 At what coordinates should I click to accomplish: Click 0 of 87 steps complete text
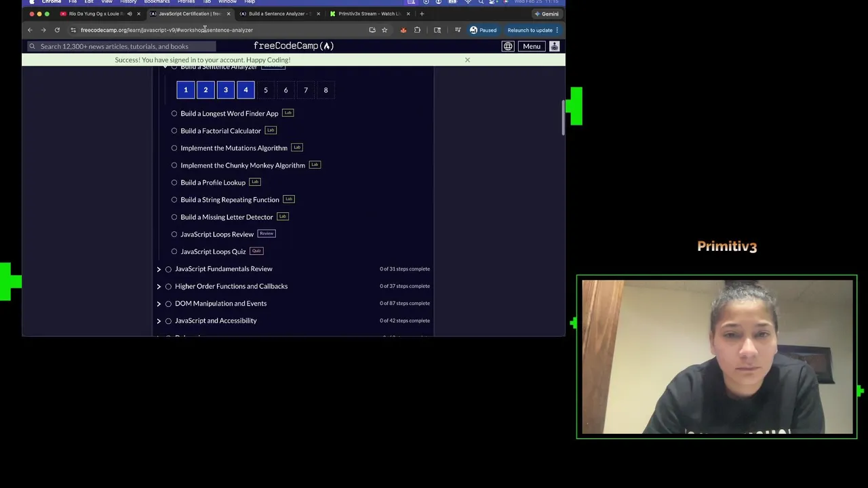[x=405, y=304]
